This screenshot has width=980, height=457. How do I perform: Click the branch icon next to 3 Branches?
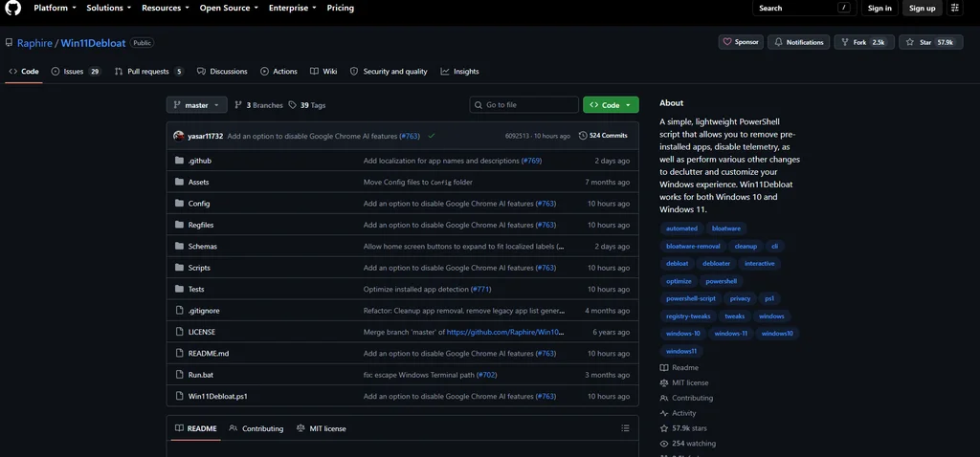tap(238, 105)
